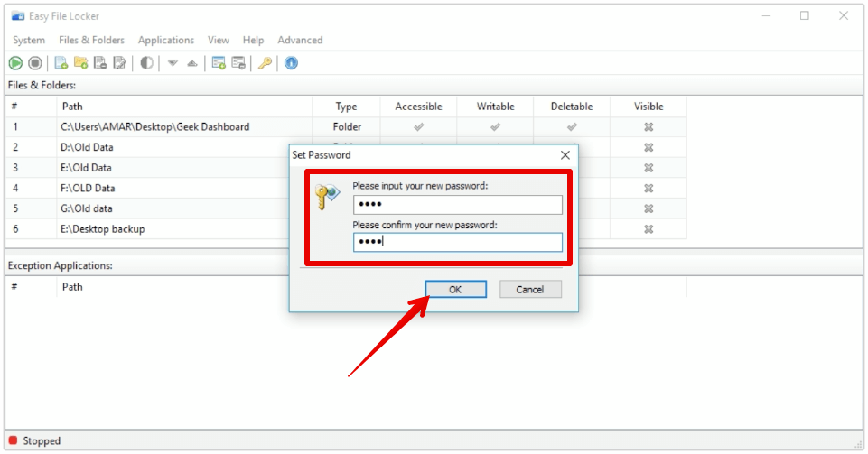Select the F:\OLD Data entry
Image resolution: width=868 pixels, height=454 pixels.
coord(88,189)
